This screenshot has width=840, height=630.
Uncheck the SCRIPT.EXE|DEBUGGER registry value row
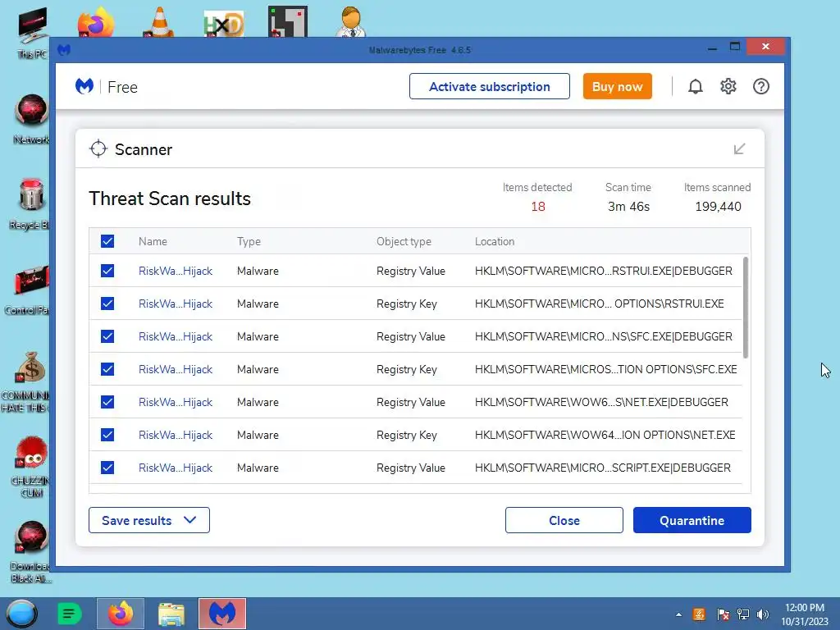point(107,468)
